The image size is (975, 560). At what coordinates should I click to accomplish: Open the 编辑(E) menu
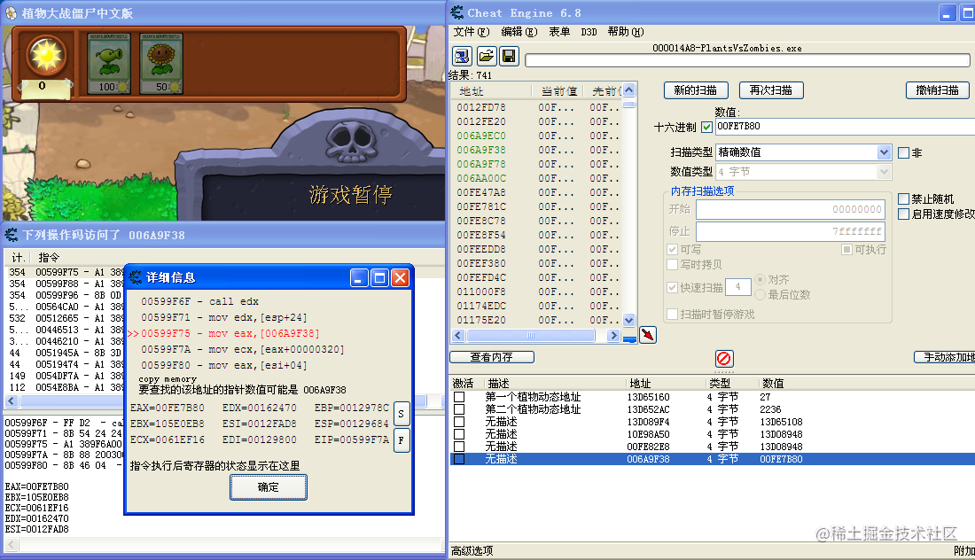point(519,32)
